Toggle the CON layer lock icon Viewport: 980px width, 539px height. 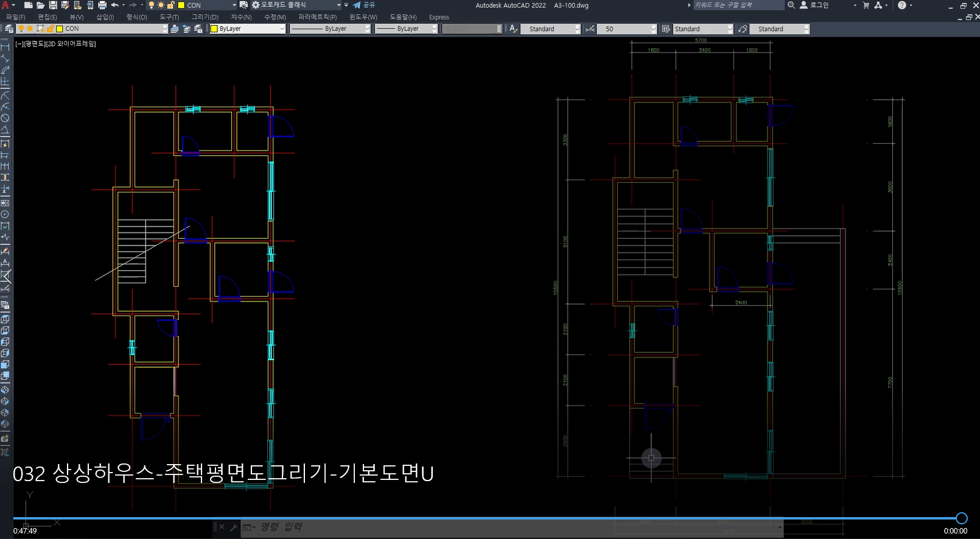(x=50, y=29)
